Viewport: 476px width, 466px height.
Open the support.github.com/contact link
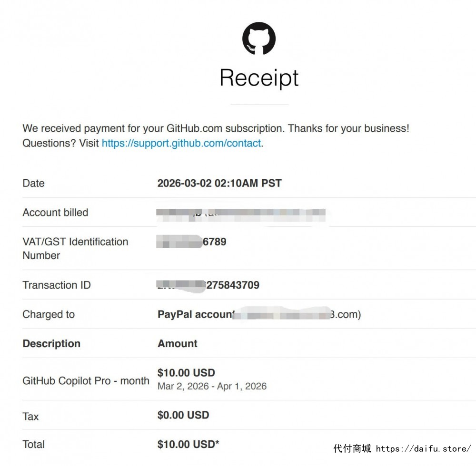(181, 143)
